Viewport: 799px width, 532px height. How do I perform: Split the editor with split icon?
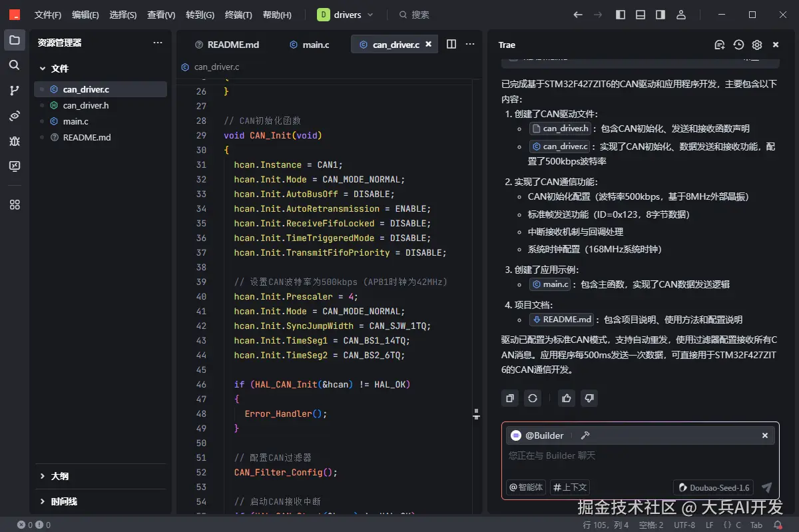(451, 44)
